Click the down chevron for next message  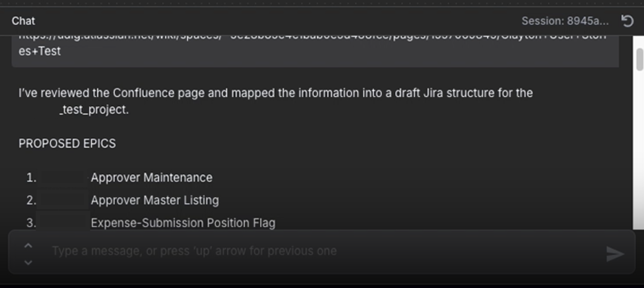click(28, 262)
